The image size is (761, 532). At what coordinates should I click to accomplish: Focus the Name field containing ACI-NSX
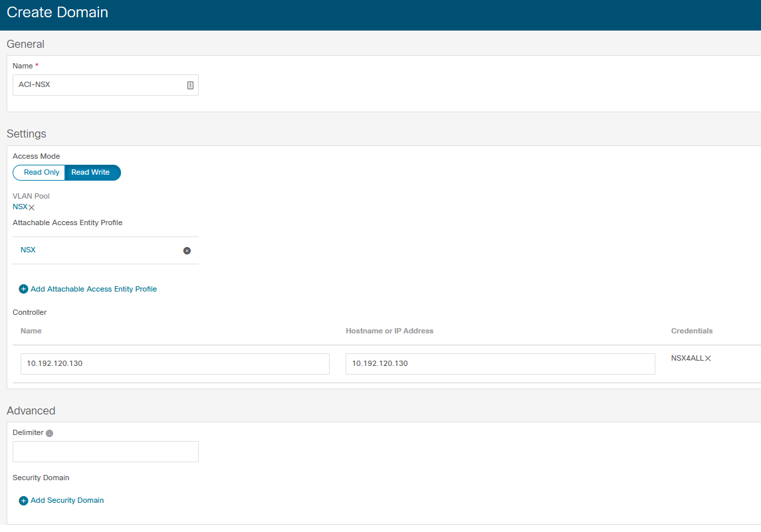100,85
